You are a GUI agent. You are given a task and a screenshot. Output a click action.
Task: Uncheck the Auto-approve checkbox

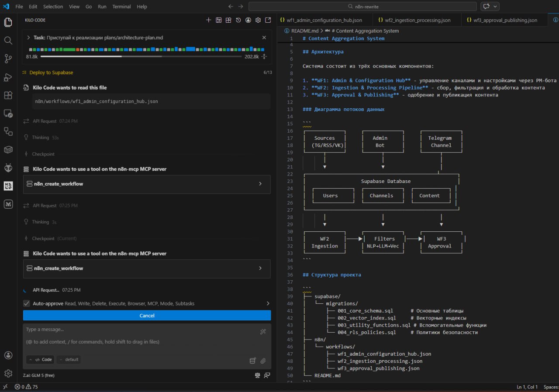27,303
